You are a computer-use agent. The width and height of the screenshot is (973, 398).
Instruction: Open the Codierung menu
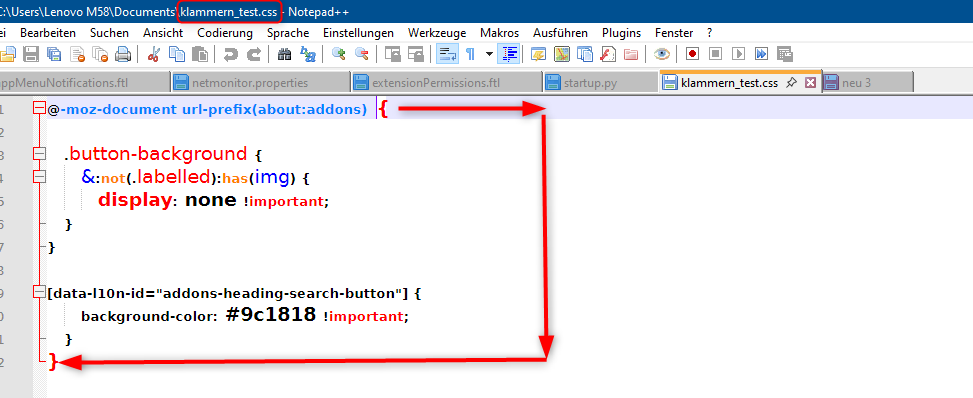(225, 33)
